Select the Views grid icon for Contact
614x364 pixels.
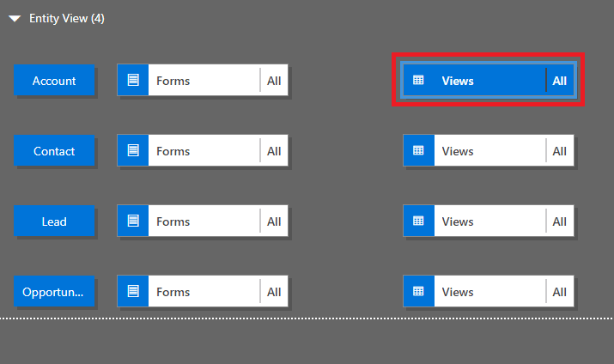tap(418, 151)
